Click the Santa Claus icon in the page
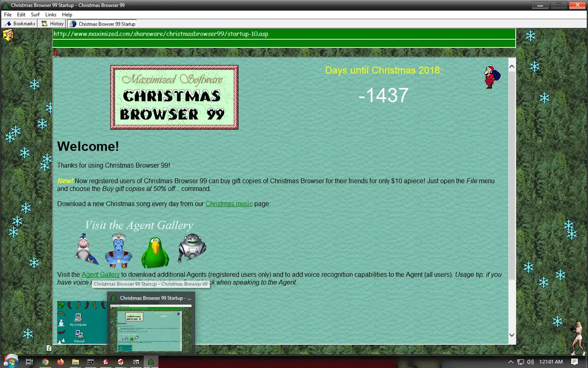588x368 pixels. tap(492, 77)
